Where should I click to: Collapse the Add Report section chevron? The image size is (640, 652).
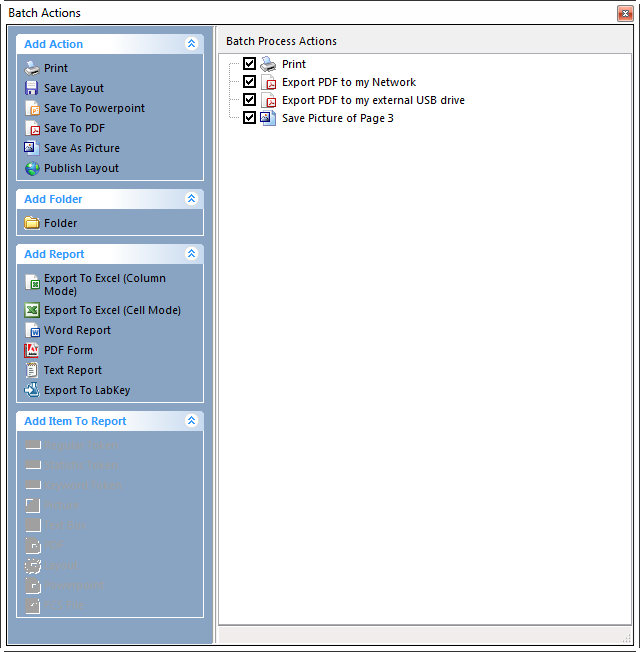(191, 254)
